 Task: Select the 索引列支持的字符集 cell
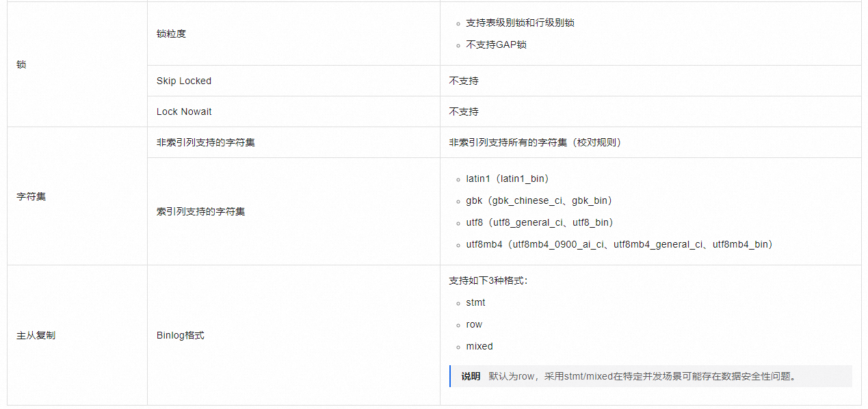tap(293, 211)
